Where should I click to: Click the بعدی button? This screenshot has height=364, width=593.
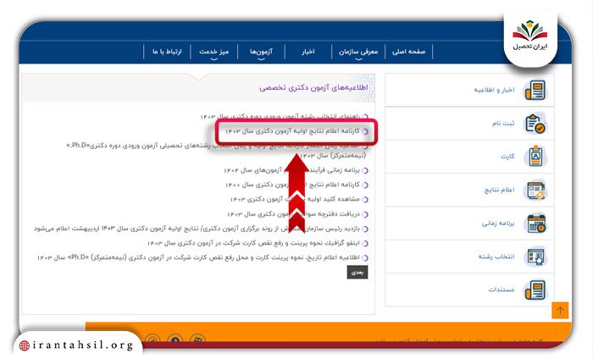[357, 272]
